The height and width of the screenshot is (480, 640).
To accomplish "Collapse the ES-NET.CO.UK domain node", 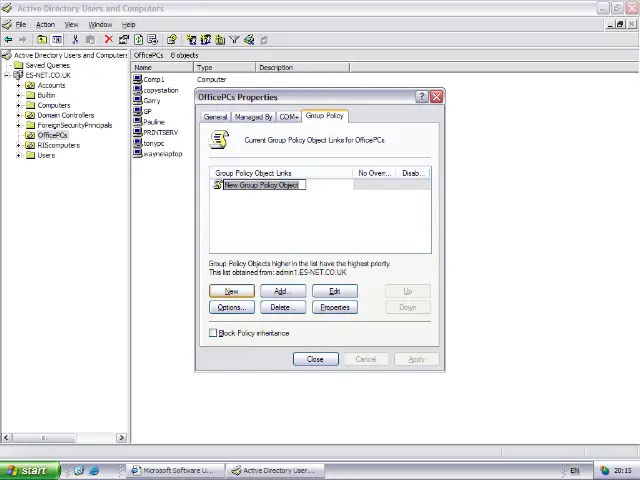I will point(7,75).
